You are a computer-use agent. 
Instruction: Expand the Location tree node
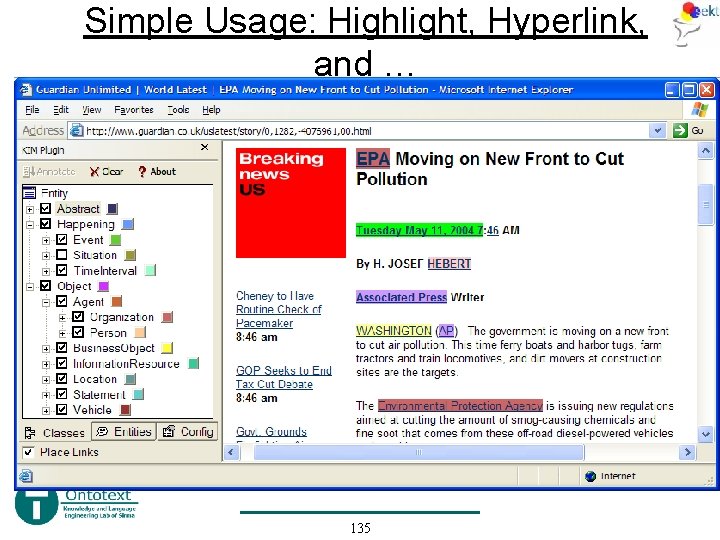[x=46, y=380]
